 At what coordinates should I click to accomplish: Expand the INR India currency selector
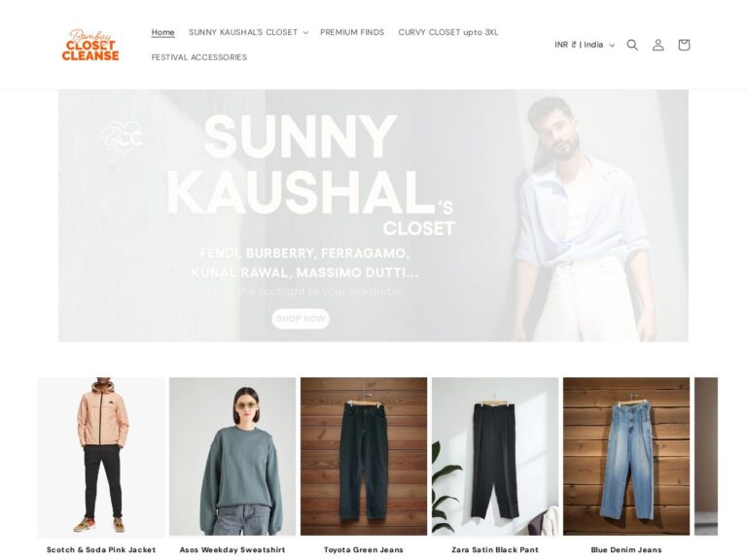click(585, 45)
